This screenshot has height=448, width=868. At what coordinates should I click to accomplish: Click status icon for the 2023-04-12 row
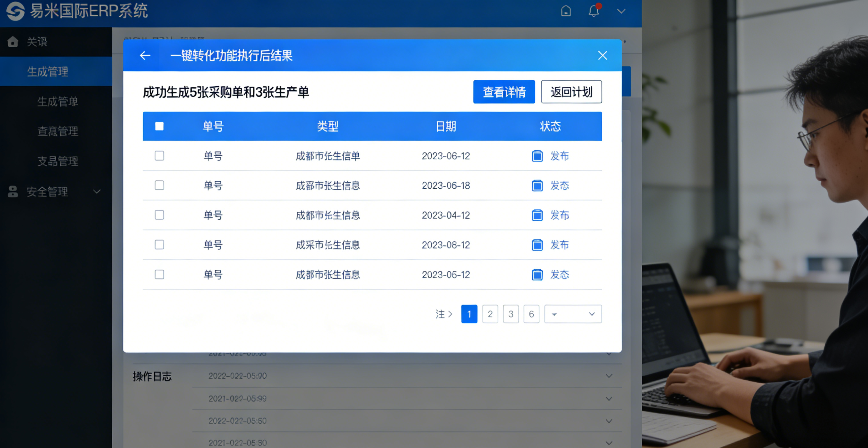coord(537,215)
